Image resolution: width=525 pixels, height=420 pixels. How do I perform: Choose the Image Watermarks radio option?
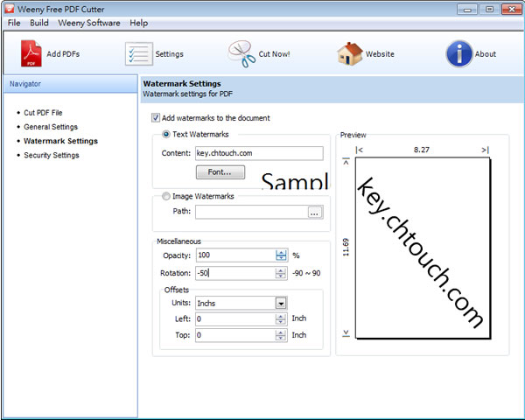[166, 196]
